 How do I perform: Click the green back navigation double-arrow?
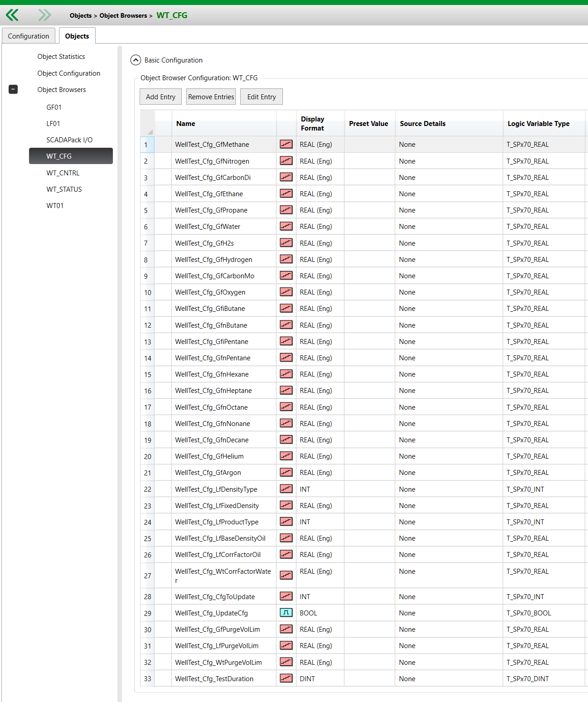[x=12, y=15]
